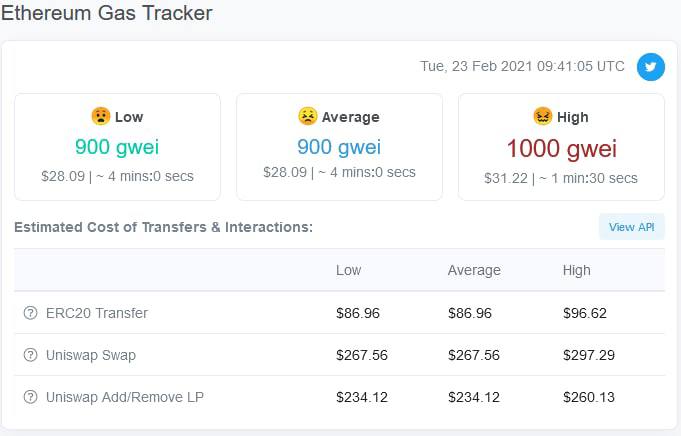The width and height of the screenshot is (681, 436).
Task: Click the High column header
Action: tap(576, 270)
